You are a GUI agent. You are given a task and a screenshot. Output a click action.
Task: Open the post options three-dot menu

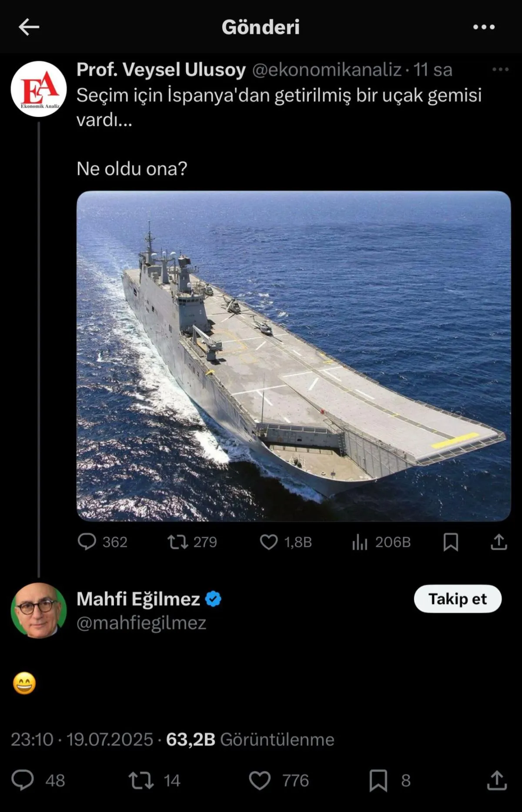coord(484,27)
